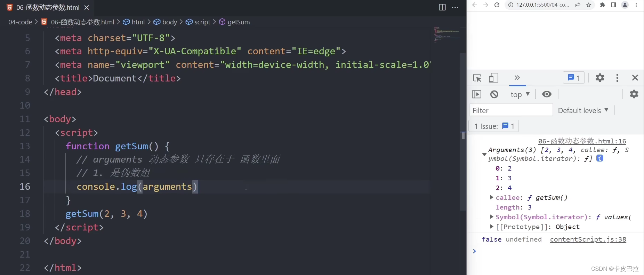Viewport: 644px width, 275px height.
Task: Select the script breadcrumb
Action: click(x=198, y=22)
